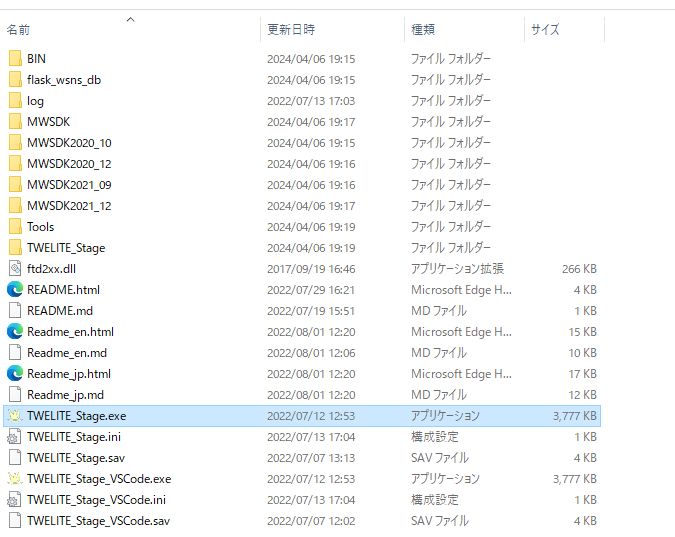Click the MWSDK2020_10 folder icon
Image resolution: width=675 pixels, height=537 pixels.
tap(15, 143)
